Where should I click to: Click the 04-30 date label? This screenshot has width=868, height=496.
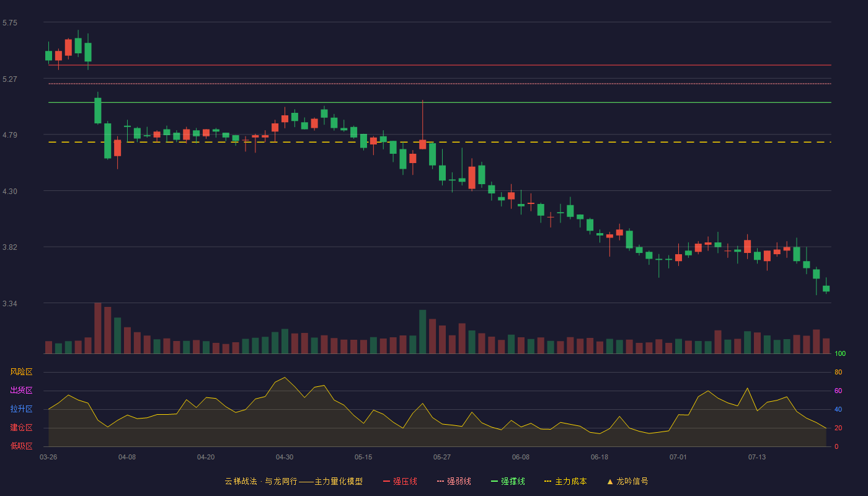[285, 457]
